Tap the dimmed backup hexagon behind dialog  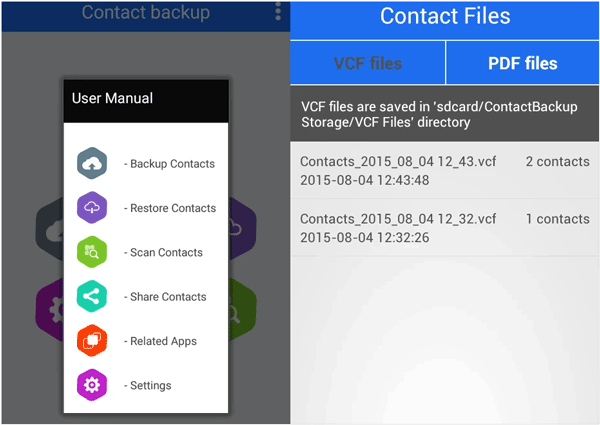pos(50,230)
